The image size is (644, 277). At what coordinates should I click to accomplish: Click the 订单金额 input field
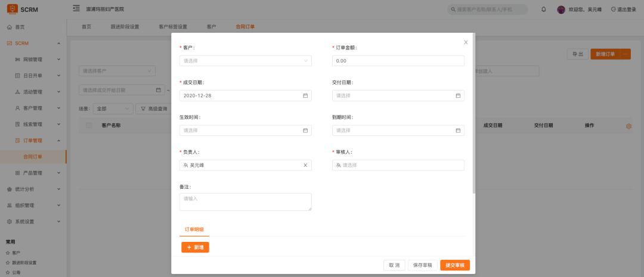point(398,61)
